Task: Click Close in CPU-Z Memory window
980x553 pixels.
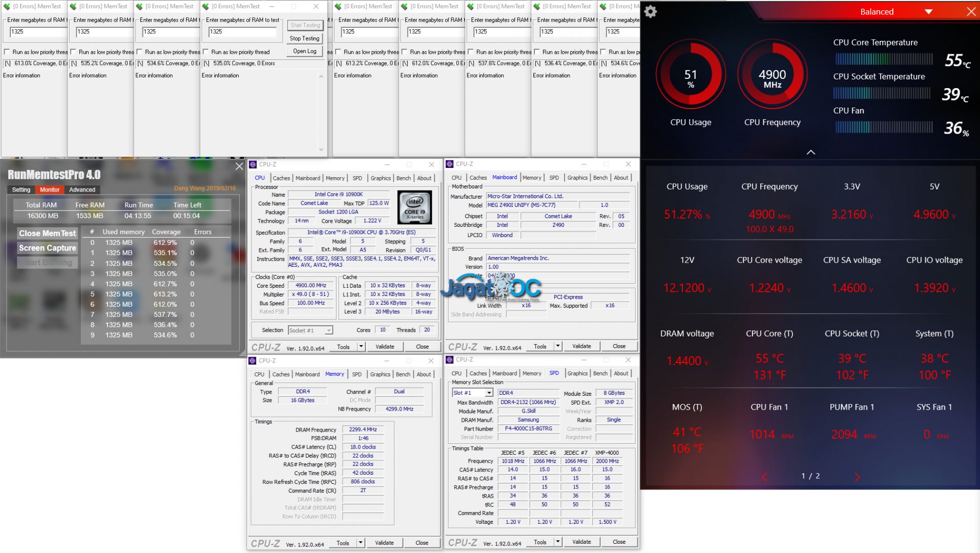Action: pos(422,543)
